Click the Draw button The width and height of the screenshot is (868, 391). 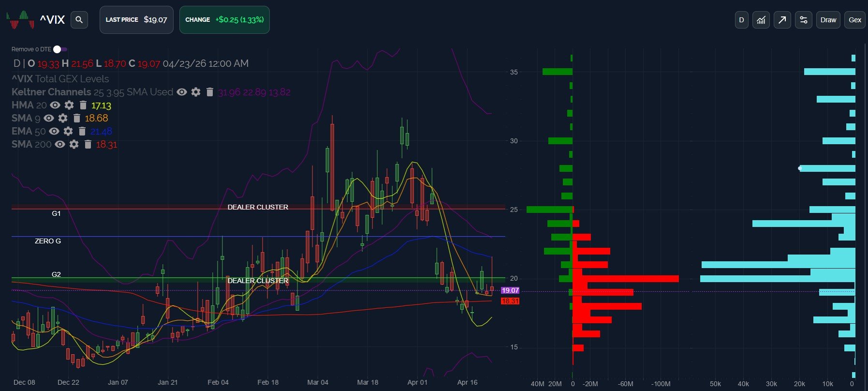[x=828, y=20]
